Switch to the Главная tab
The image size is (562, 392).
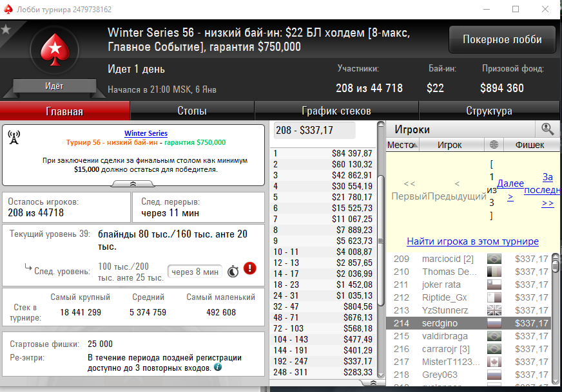pos(64,111)
